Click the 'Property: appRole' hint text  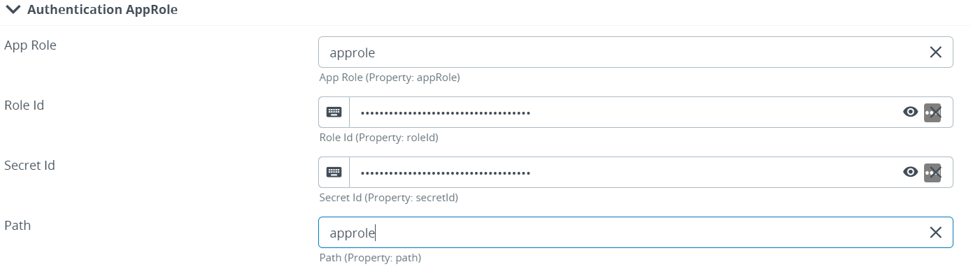click(x=415, y=78)
